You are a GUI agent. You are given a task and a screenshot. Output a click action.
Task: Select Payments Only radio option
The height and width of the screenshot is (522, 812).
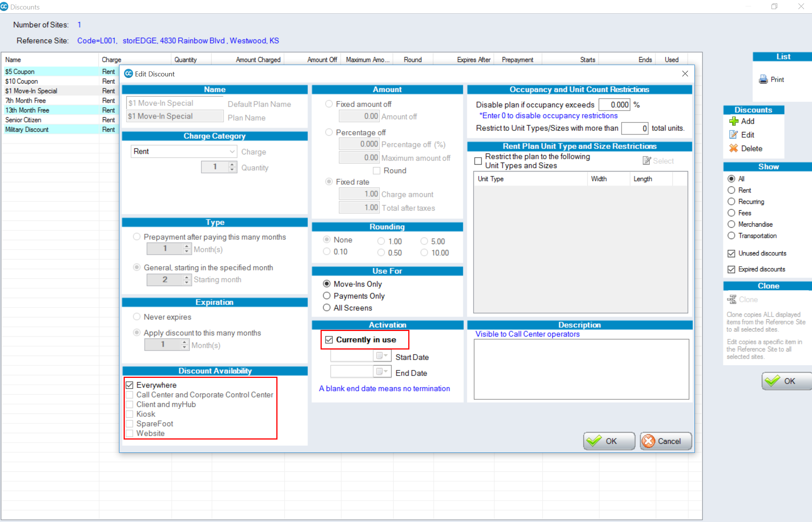327,296
